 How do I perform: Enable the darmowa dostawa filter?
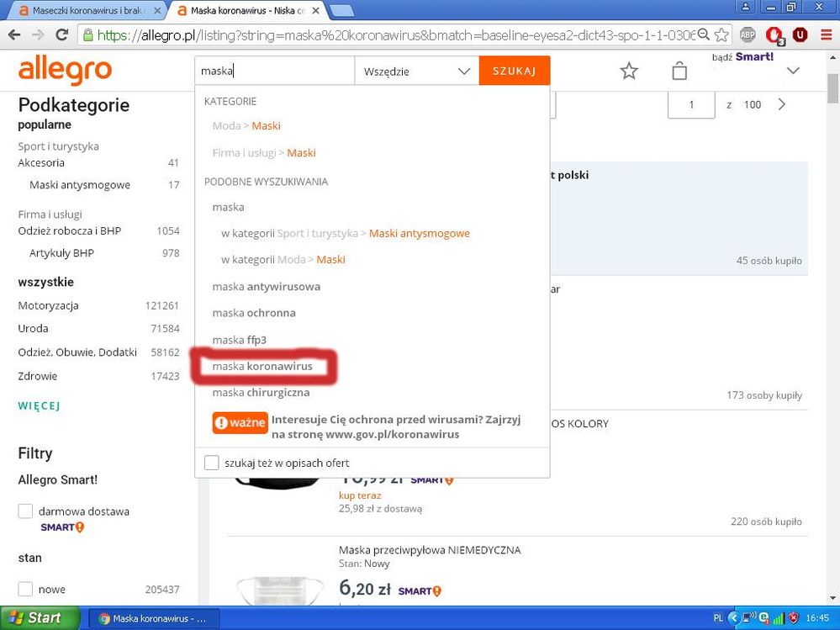click(25, 511)
